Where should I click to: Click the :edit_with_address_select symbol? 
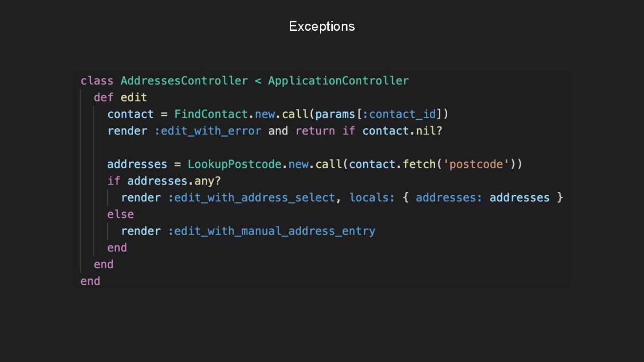(251, 198)
